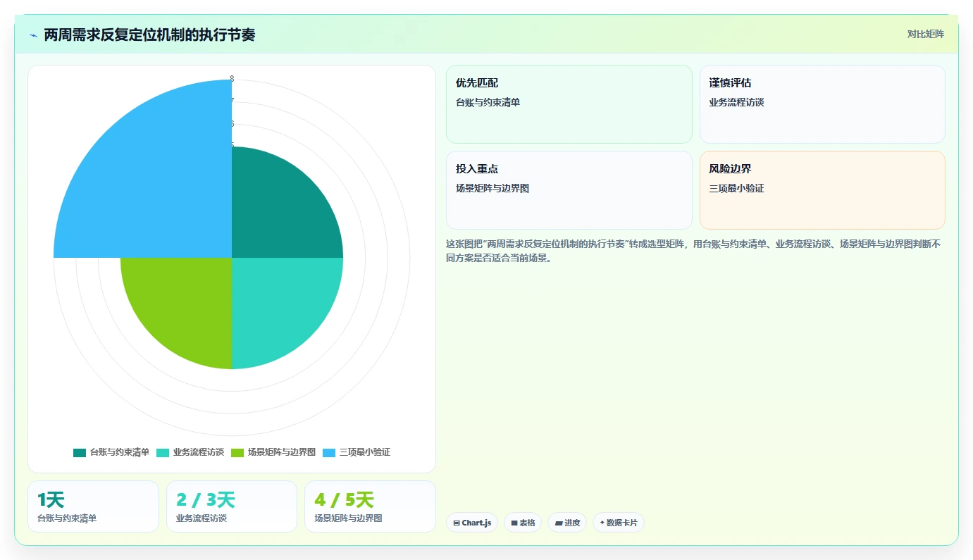
Task: Click the 进度 tag
Action: pyautogui.click(x=567, y=523)
